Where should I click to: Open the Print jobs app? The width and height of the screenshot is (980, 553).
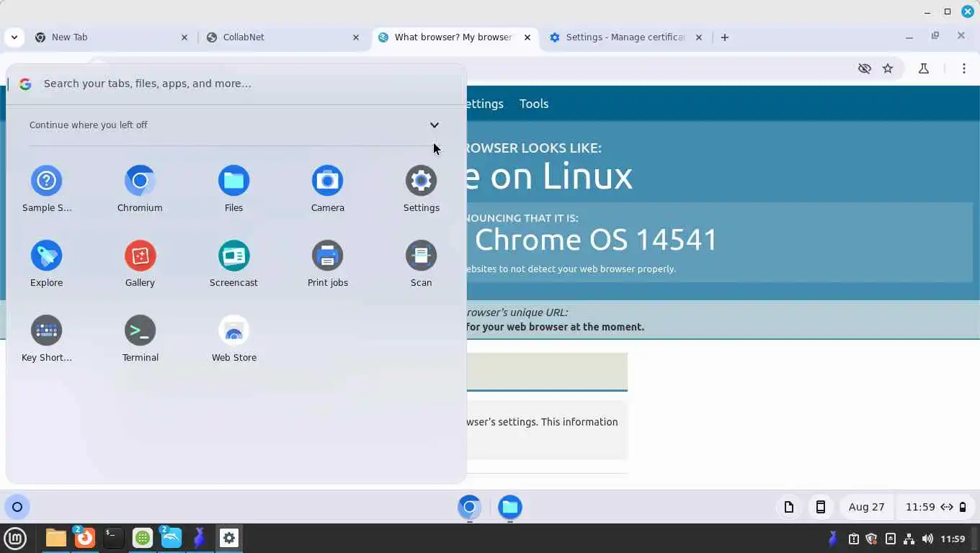[x=327, y=264]
